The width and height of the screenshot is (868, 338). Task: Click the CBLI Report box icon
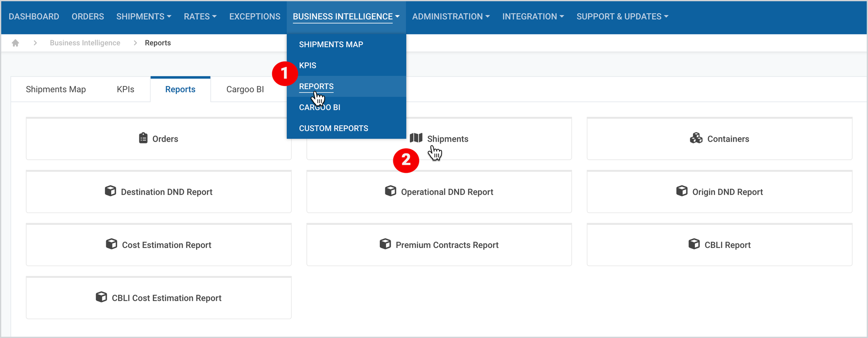[x=694, y=244]
